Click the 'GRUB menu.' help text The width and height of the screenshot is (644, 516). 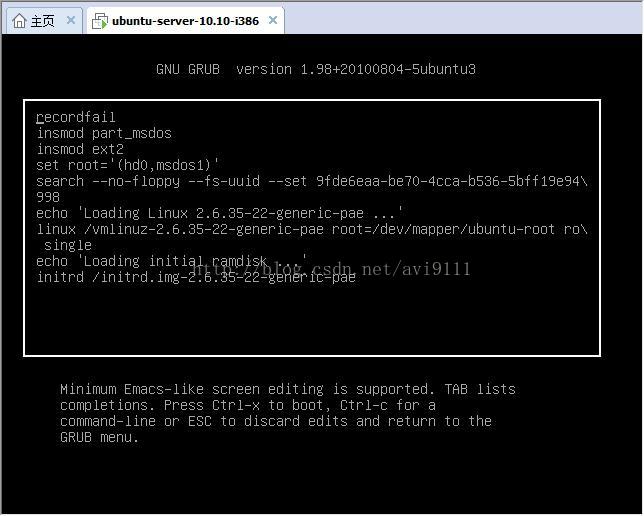99,437
